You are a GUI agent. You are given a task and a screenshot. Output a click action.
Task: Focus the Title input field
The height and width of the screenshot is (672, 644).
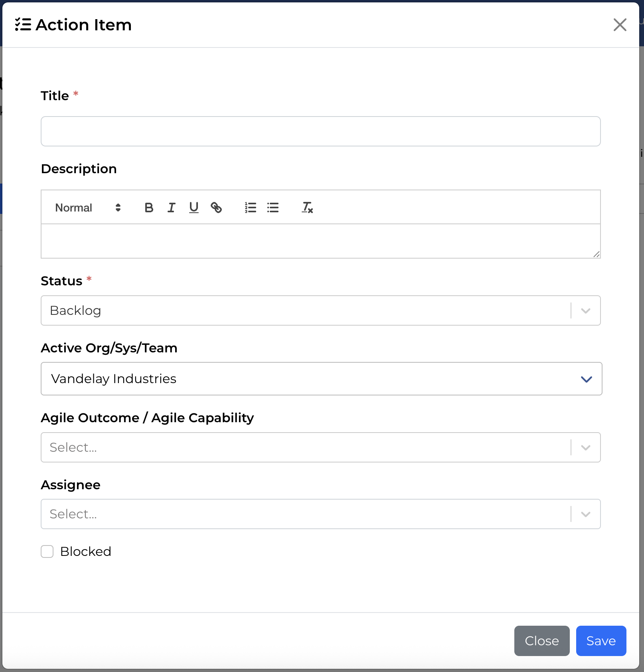coord(320,131)
